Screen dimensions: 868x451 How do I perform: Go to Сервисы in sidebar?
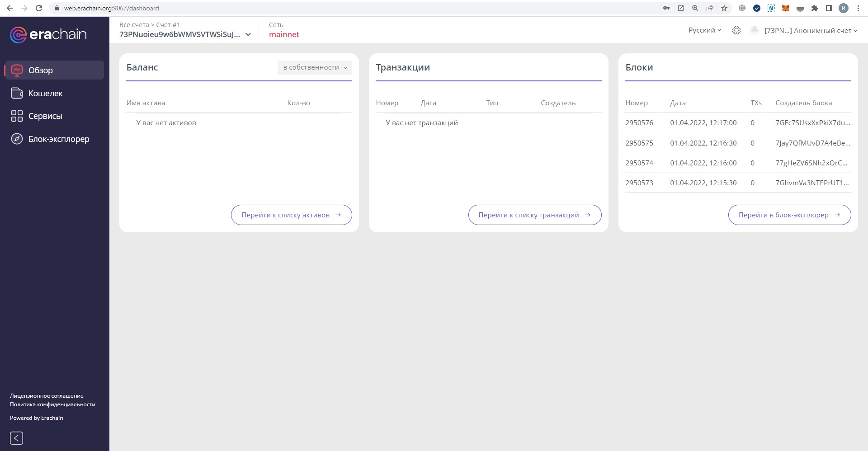click(45, 116)
